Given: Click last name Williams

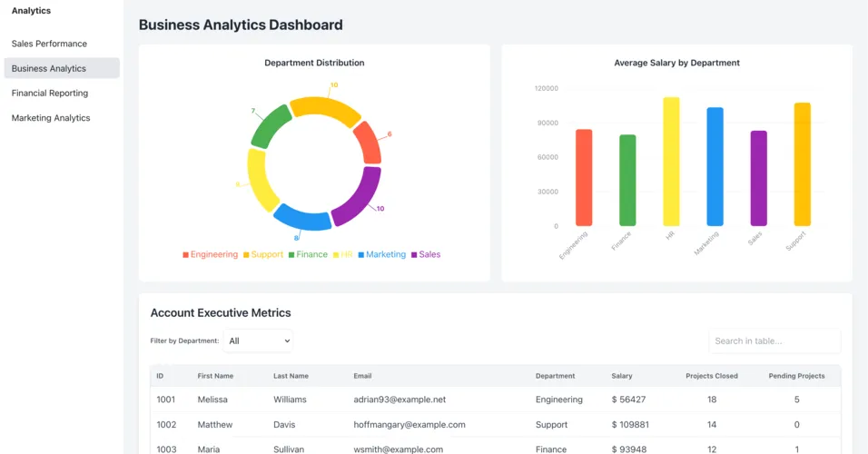Looking at the screenshot, I should pos(290,400).
